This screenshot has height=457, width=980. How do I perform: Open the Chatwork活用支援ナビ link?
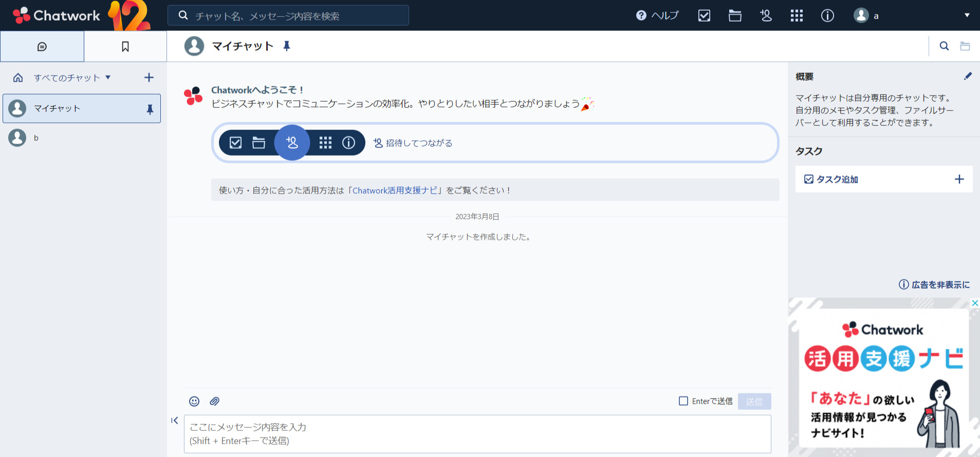pos(395,191)
